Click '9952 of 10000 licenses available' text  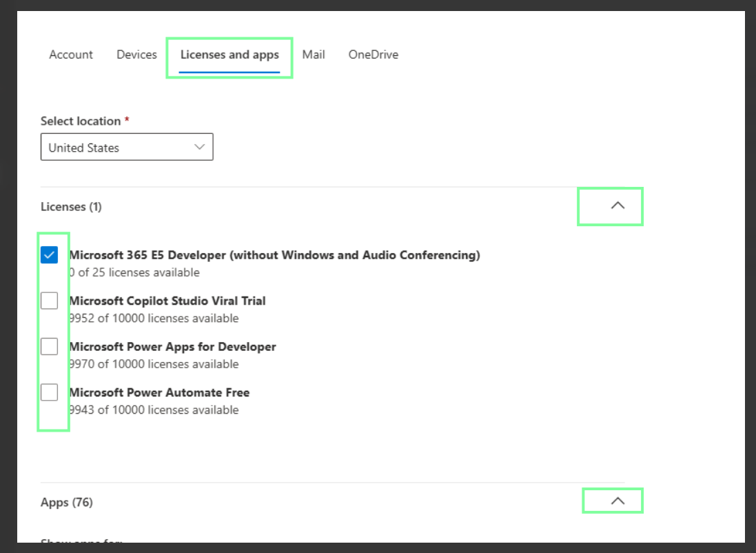pos(154,319)
